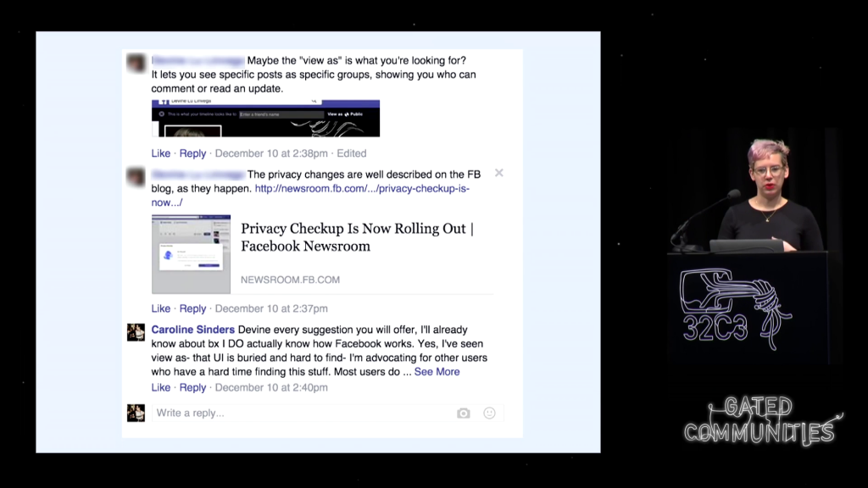Click the user avatar beside the reply box
The height and width of the screenshot is (488, 868).
point(136,413)
